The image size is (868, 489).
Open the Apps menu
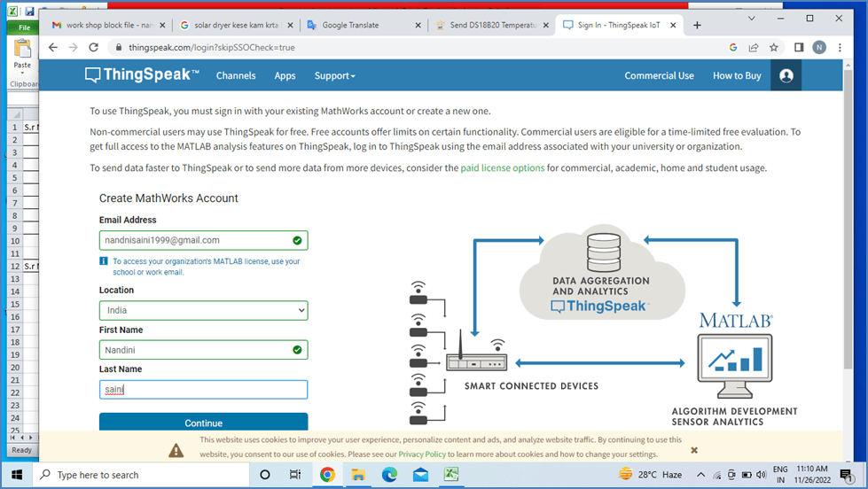(285, 76)
